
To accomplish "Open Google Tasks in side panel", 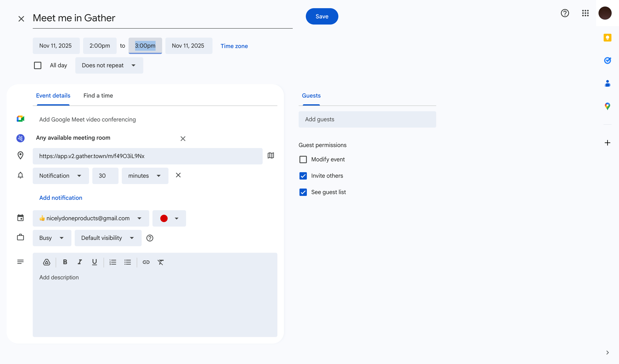I will [607, 60].
